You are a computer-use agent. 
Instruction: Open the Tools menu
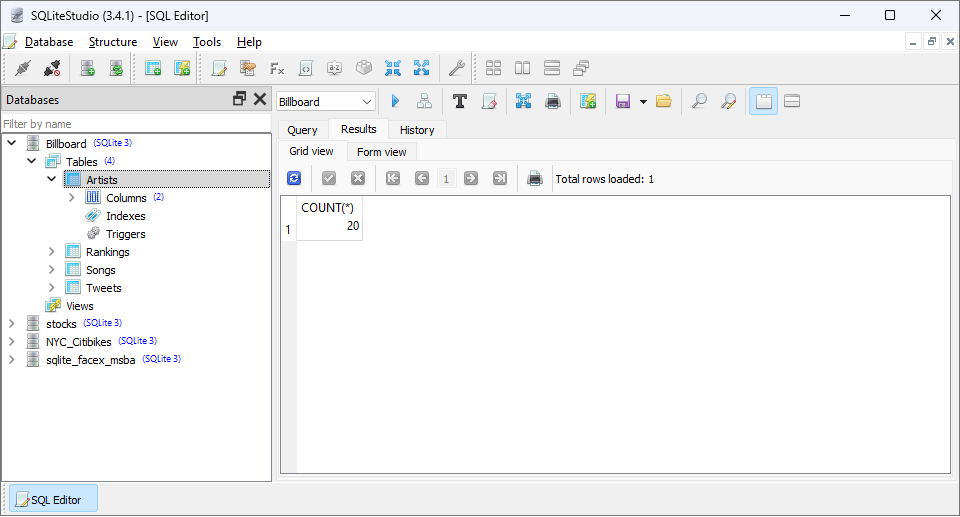click(207, 42)
